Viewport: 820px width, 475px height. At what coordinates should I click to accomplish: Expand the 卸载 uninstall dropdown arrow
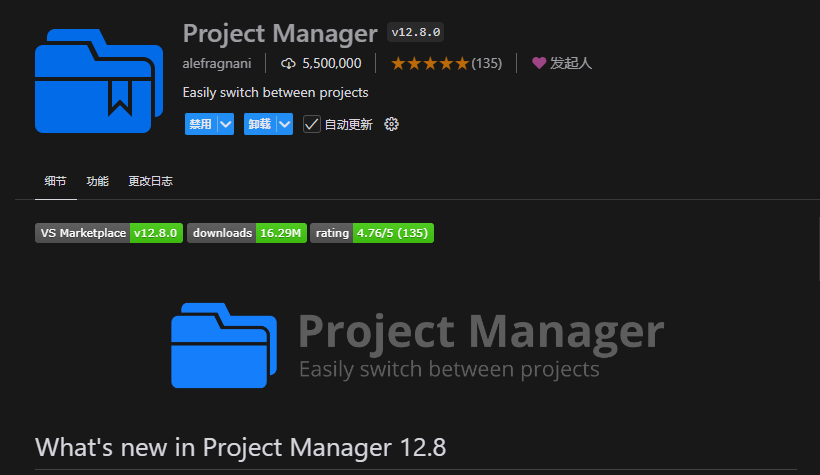(285, 124)
